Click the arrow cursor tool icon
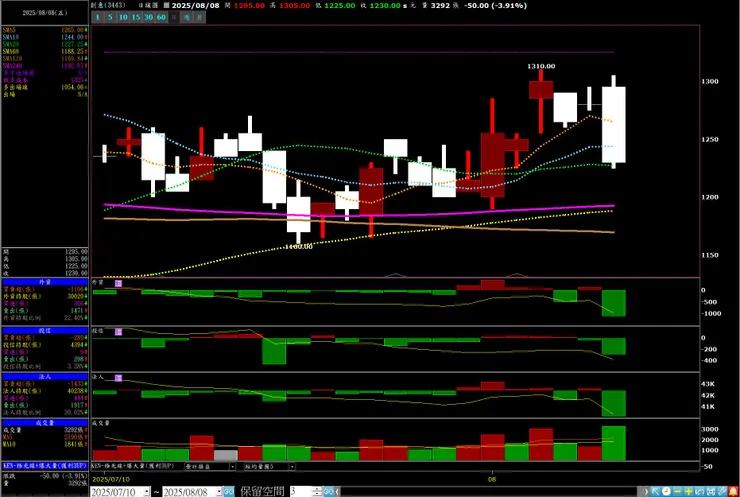 pyautogui.click(x=655, y=491)
